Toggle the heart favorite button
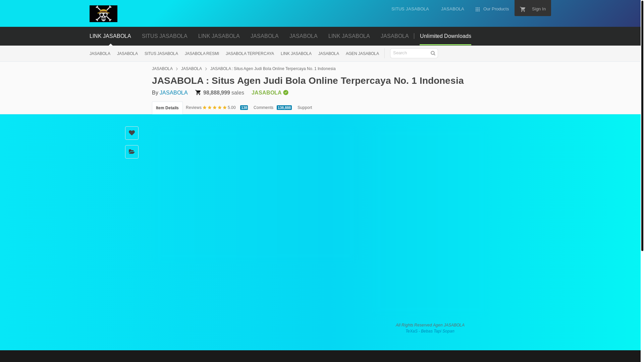 [x=131, y=133]
